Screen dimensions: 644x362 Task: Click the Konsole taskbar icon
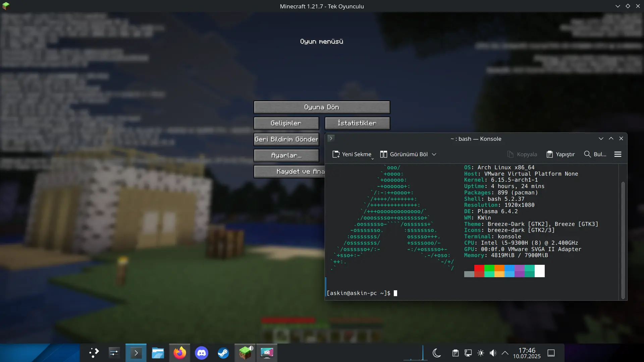coord(136,353)
